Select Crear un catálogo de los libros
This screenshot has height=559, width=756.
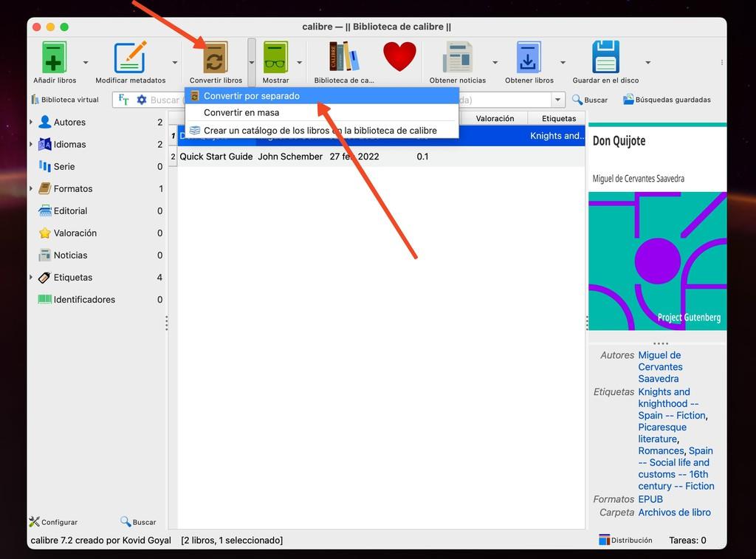[322, 130]
